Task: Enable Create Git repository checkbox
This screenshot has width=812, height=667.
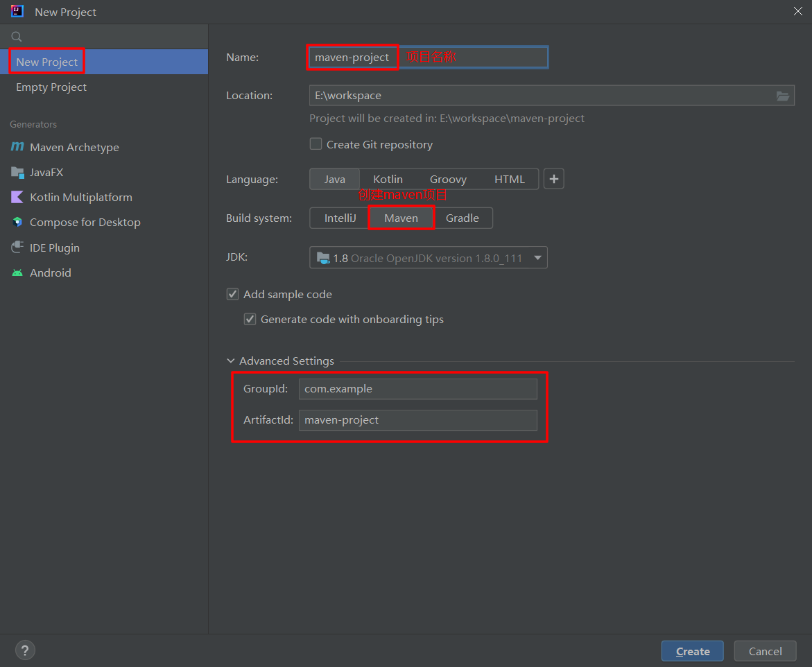Action: (x=316, y=144)
